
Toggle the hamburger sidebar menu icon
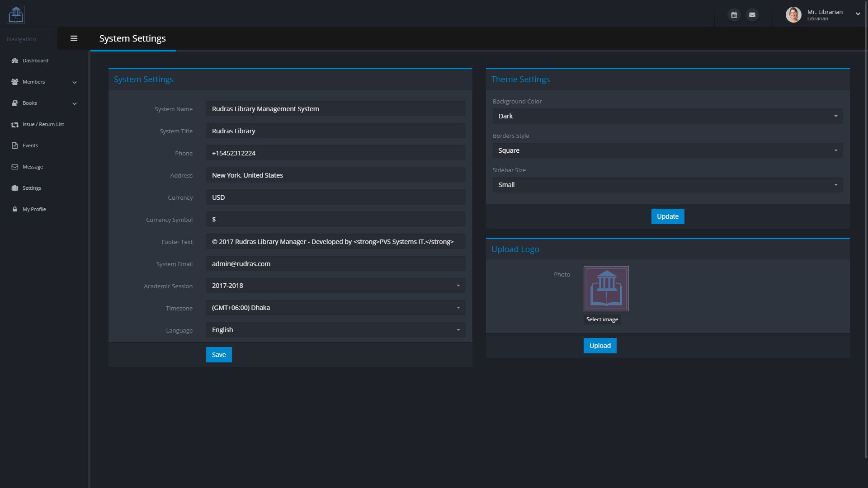74,38
